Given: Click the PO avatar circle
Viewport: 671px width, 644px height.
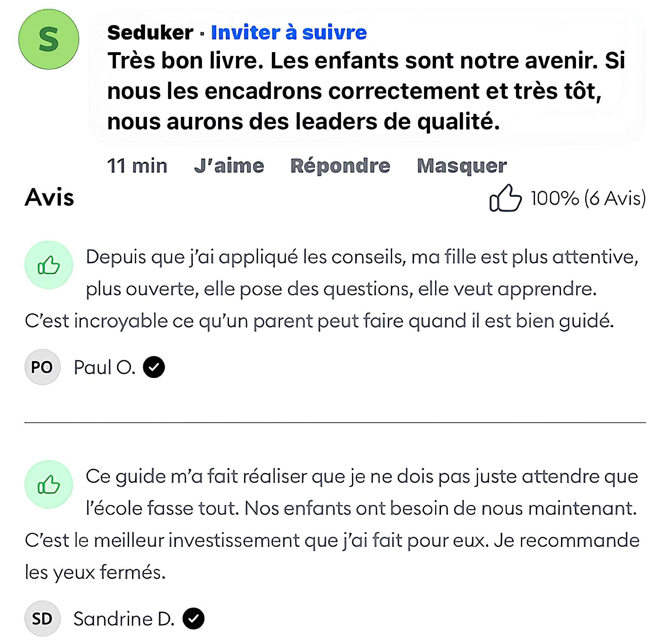Looking at the screenshot, I should pos(43,366).
